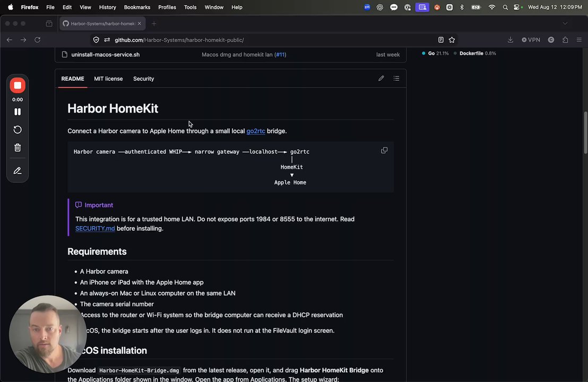Open uninstall-macos-service.sh file
This screenshot has height=382, width=588.
(106, 55)
